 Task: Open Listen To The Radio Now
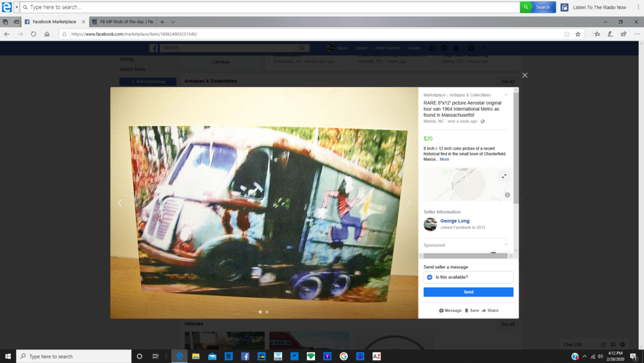pos(594,7)
